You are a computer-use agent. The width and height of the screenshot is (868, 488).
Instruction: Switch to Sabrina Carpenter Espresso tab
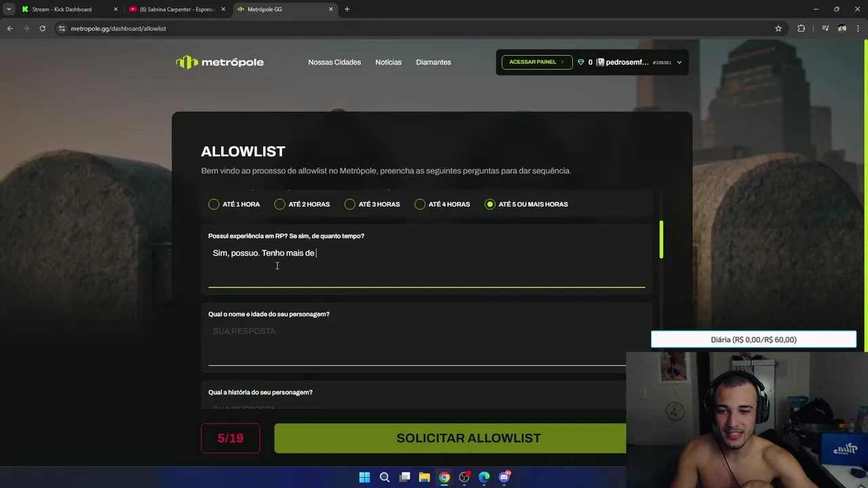[x=178, y=9]
